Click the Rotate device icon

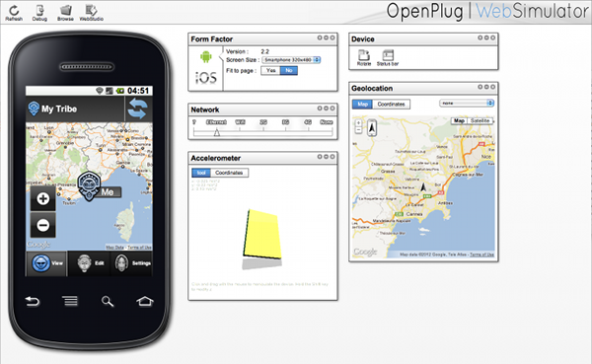[x=364, y=58]
